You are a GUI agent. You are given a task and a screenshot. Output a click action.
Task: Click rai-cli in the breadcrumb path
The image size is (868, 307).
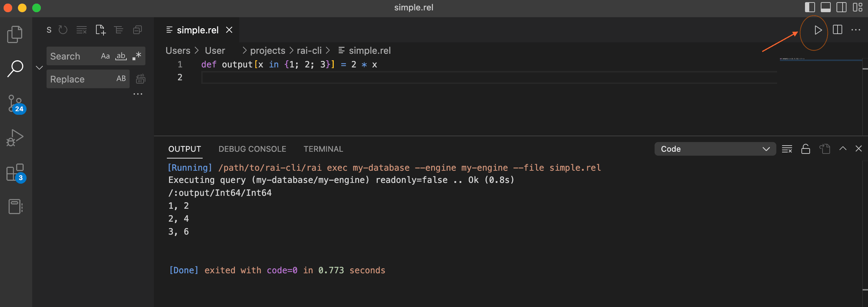(309, 51)
